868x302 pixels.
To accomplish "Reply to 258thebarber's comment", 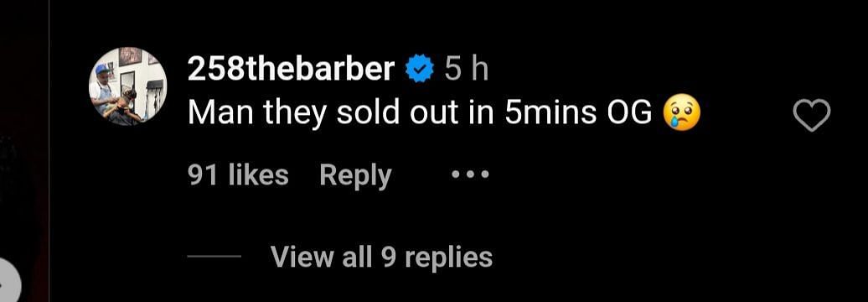I will tap(355, 177).
